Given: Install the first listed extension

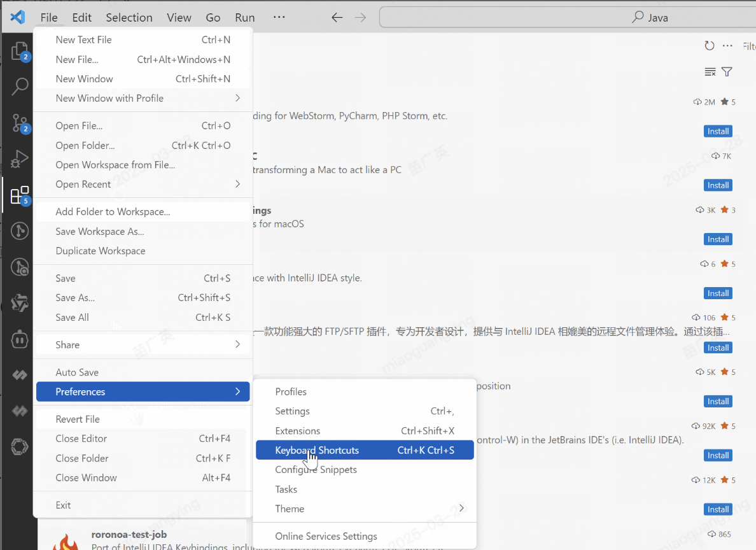Looking at the screenshot, I should click(x=718, y=131).
